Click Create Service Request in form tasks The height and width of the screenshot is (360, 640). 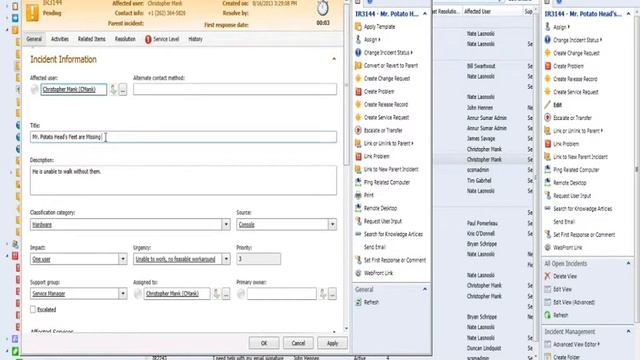(x=386, y=118)
